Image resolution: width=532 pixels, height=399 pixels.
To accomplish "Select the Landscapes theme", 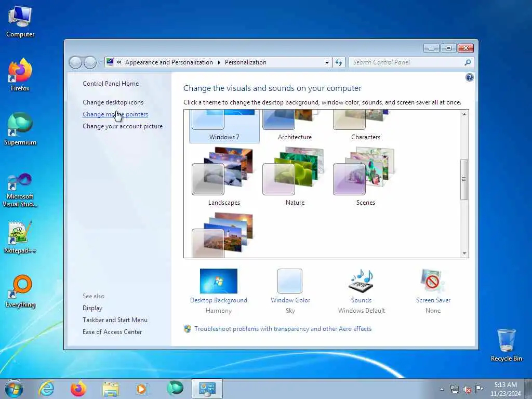I will coord(224,177).
